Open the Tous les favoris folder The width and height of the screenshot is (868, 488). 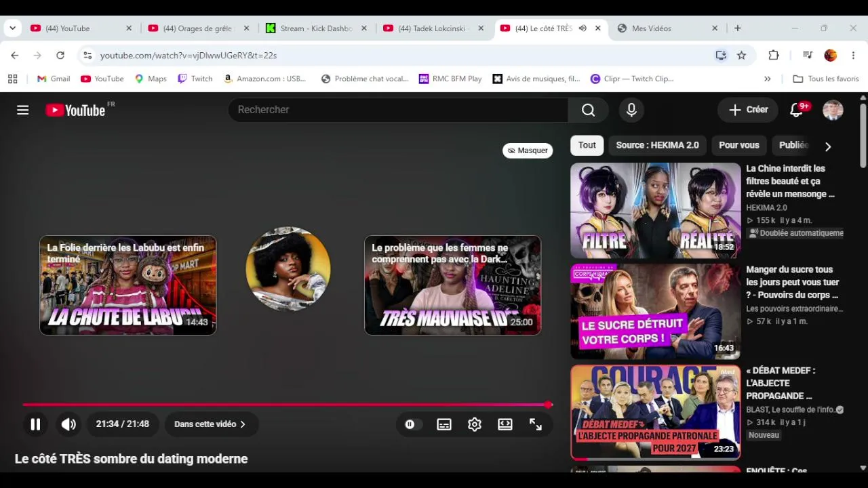826,79
